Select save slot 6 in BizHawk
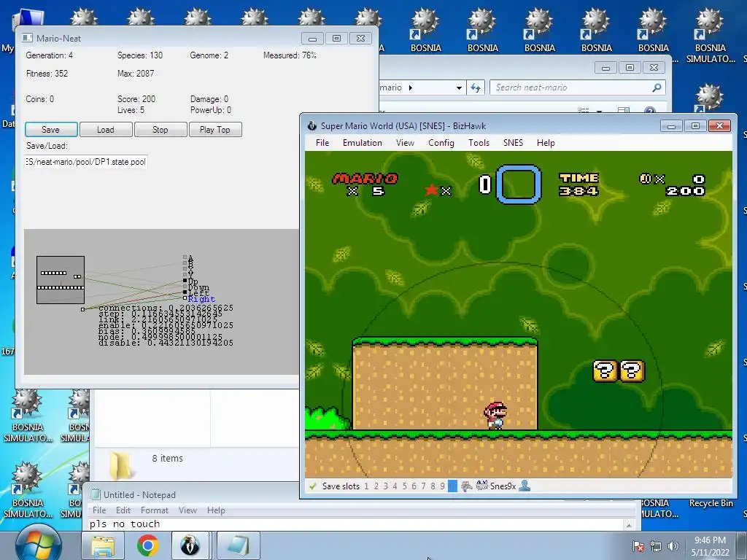Screen dimensions: 747x560 point(414,486)
